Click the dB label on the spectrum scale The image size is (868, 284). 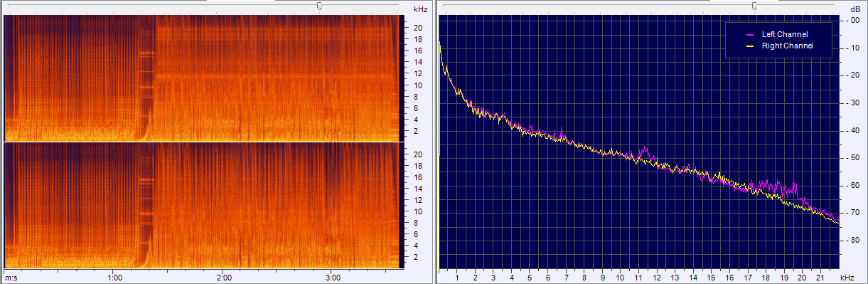click(854, 10)
